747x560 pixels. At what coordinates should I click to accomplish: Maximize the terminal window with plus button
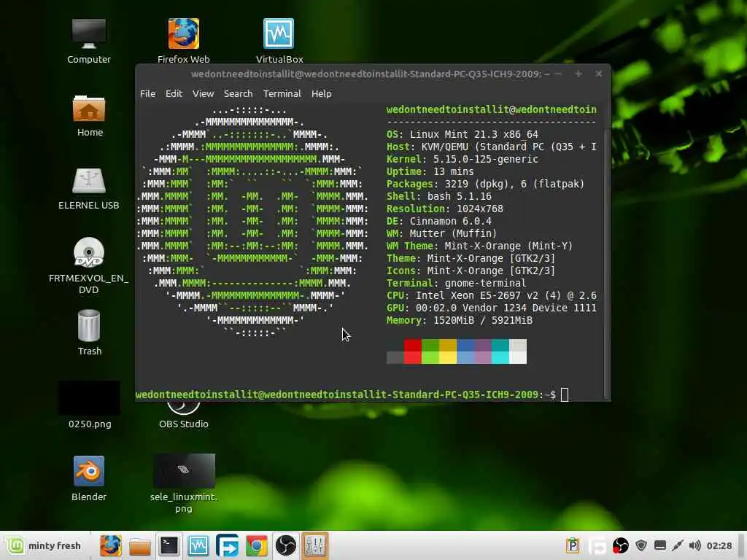578,74
